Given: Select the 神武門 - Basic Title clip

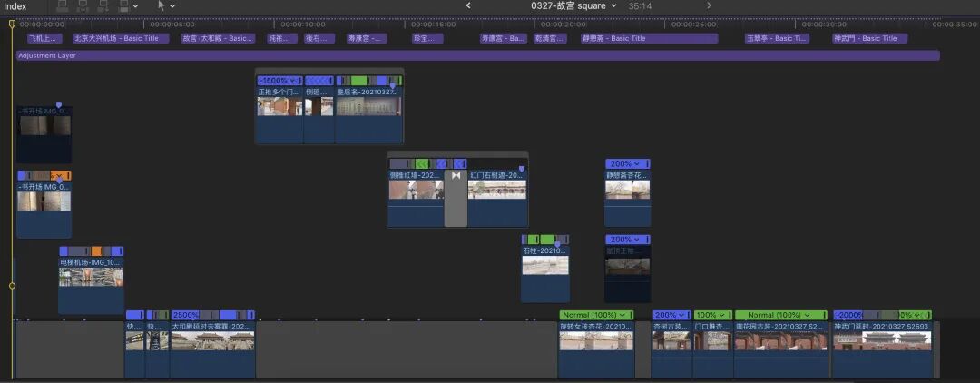Looking at the screenshot, I should (869, 38).
